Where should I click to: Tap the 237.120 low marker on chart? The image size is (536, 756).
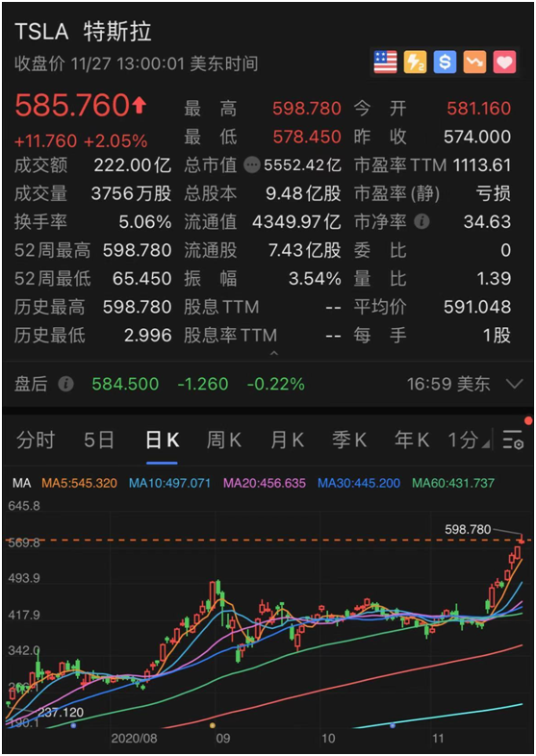click(x=61, y=712)
